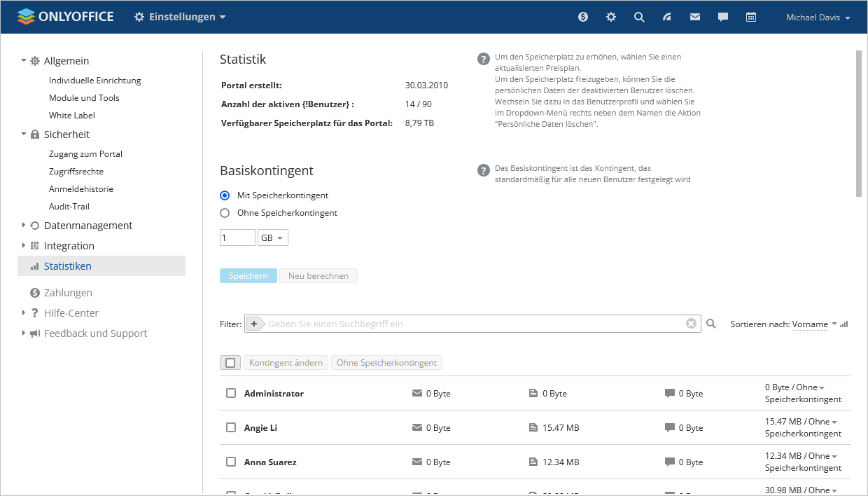Open the Angie Li user link
Image resolution: width=868 pixels, height=496 pixels.
[260, 428]
